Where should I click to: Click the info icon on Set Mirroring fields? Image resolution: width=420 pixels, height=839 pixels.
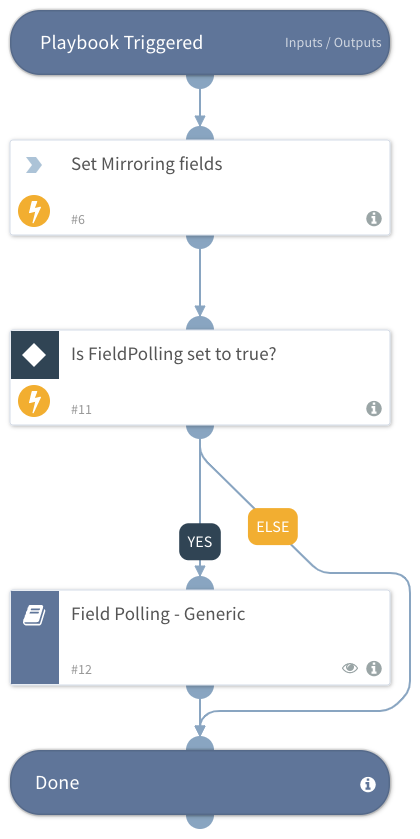(373, 218)
